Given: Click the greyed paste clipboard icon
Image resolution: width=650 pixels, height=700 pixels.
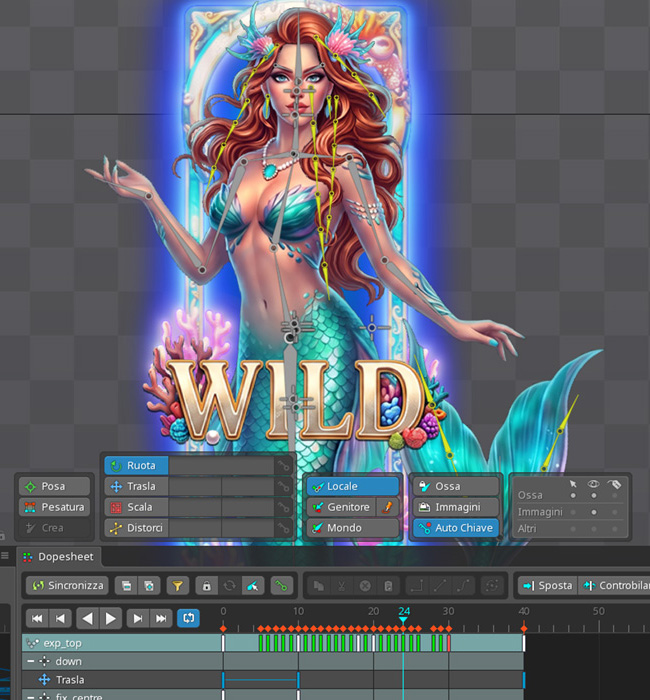Looking at the screenshot, I should coord(388,585).
